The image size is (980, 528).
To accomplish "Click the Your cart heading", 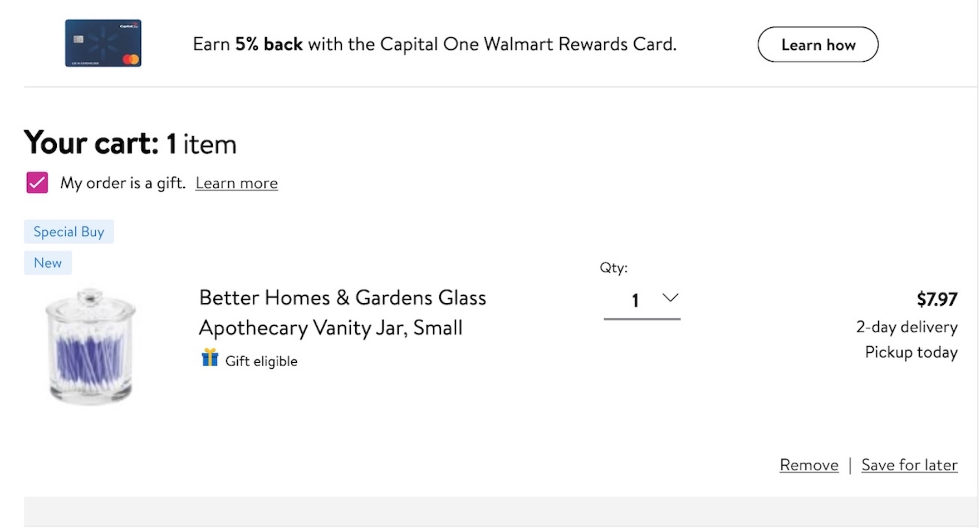I will pyautogui.click(x=130, y=144).
